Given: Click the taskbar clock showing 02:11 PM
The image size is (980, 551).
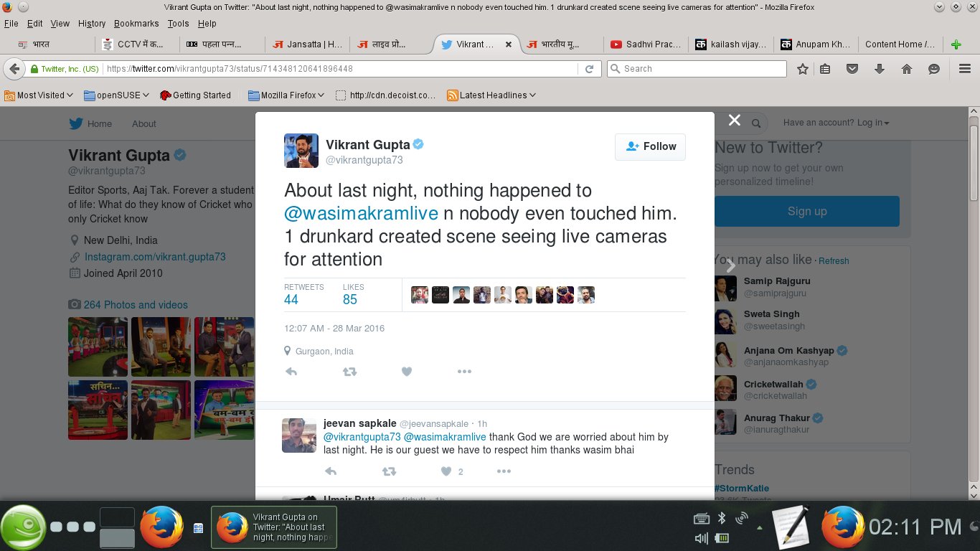Looking at the screenshot, I should [915, 527].
